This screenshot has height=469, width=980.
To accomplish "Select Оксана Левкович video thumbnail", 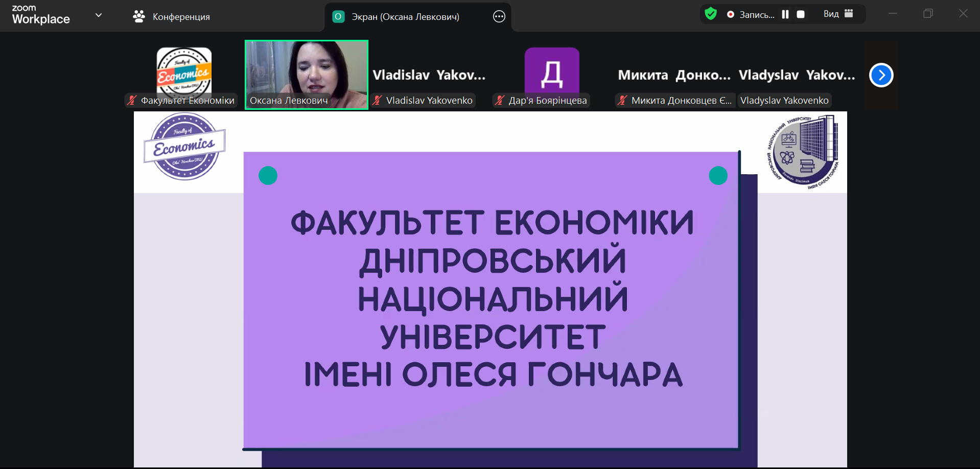I will tap(306, 72).
